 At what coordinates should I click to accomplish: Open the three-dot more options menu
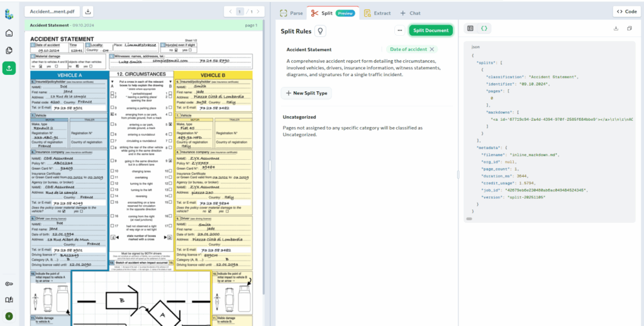(399, 30)
